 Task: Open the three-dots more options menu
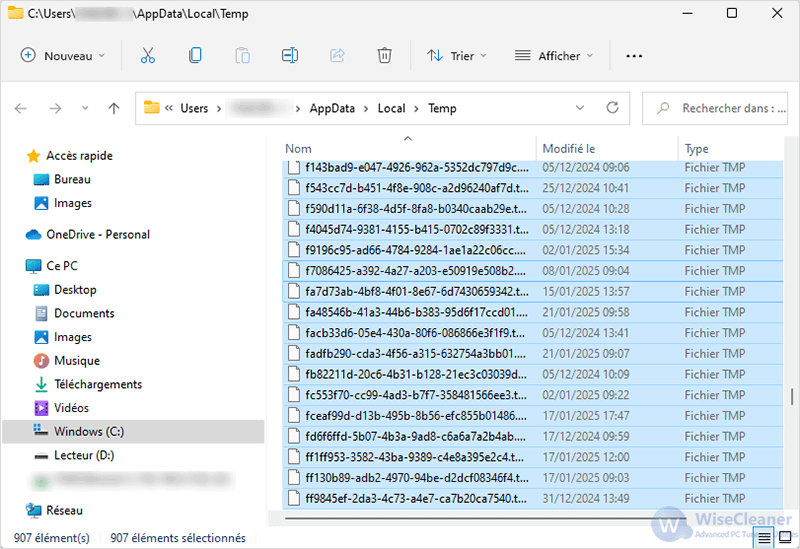634,56
